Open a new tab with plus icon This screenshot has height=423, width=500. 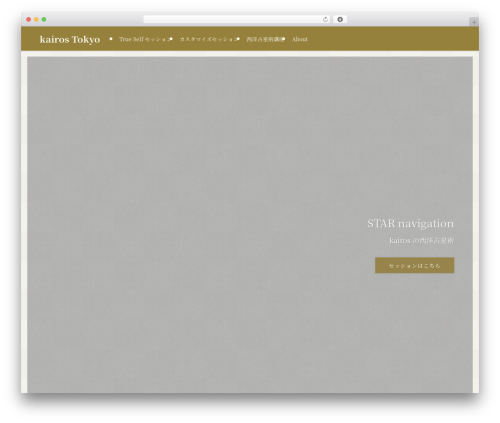[474, 22]
